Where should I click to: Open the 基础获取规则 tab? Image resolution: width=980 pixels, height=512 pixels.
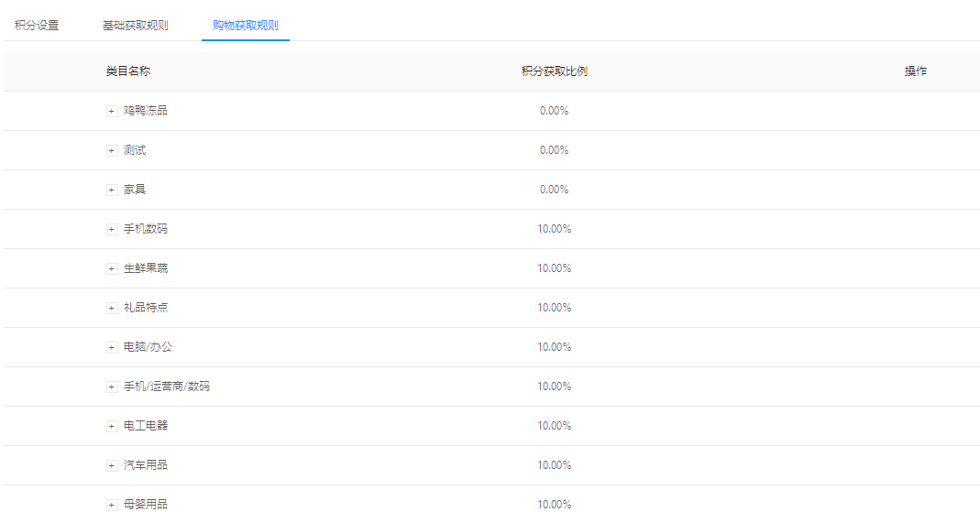click(135, 26)
